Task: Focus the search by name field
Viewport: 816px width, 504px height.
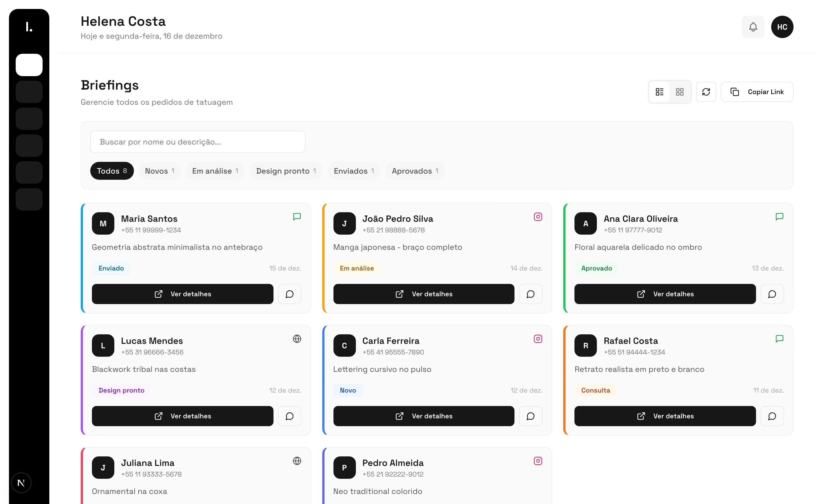Action: tap(198, 142)
